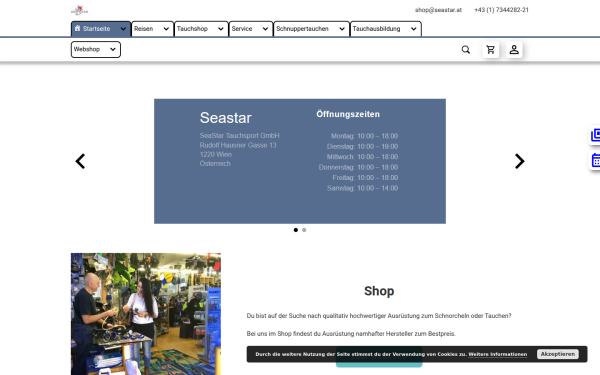Viewport: 600px width, 375px height.
Task: Click the Shop heading
Action: click(379, 291)
